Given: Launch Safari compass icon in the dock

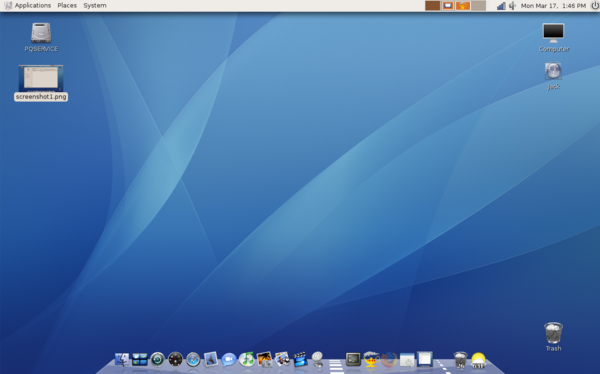Looking at the screenshot, I should [x=193, y=359].
